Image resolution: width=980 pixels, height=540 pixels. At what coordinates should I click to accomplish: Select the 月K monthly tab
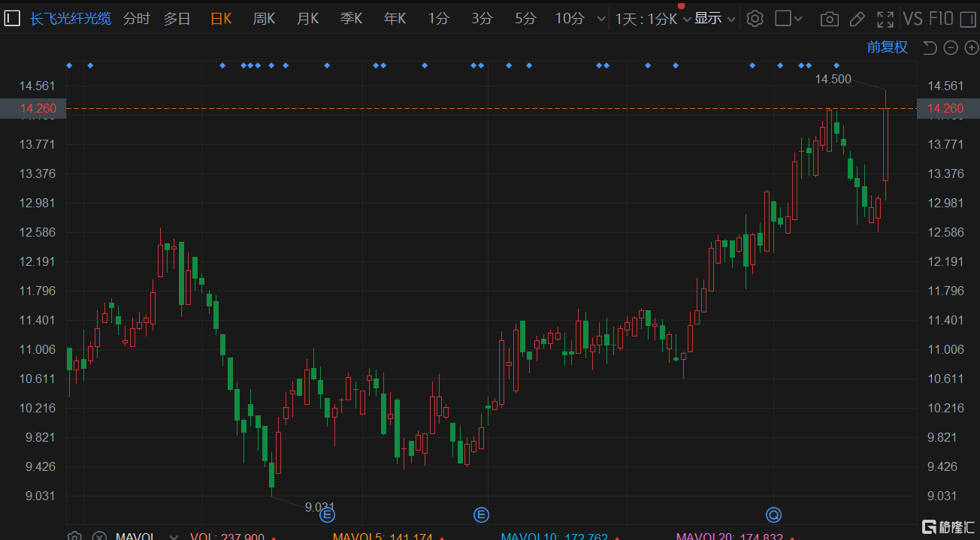(308, 18)
